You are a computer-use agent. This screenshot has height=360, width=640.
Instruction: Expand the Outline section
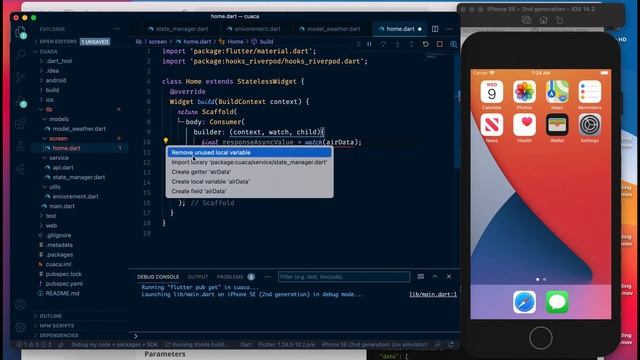[51, 316]
